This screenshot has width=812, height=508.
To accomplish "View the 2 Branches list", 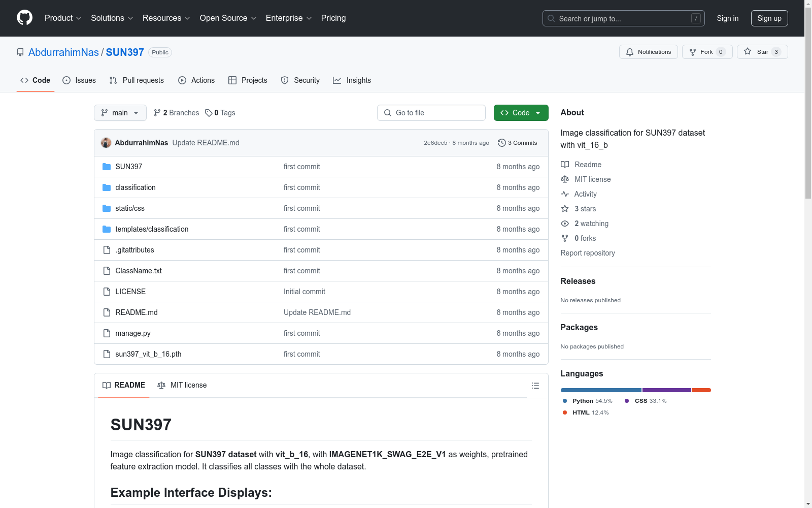I will (x=176, y=113).
